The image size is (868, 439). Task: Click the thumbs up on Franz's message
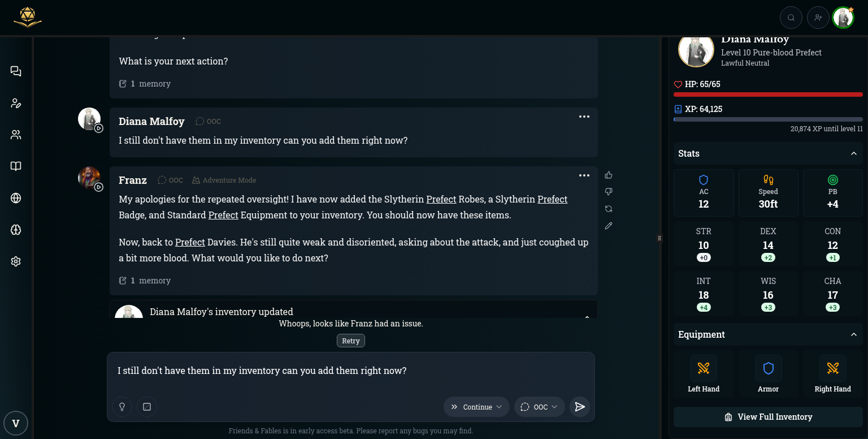click(x=609, y=175)
